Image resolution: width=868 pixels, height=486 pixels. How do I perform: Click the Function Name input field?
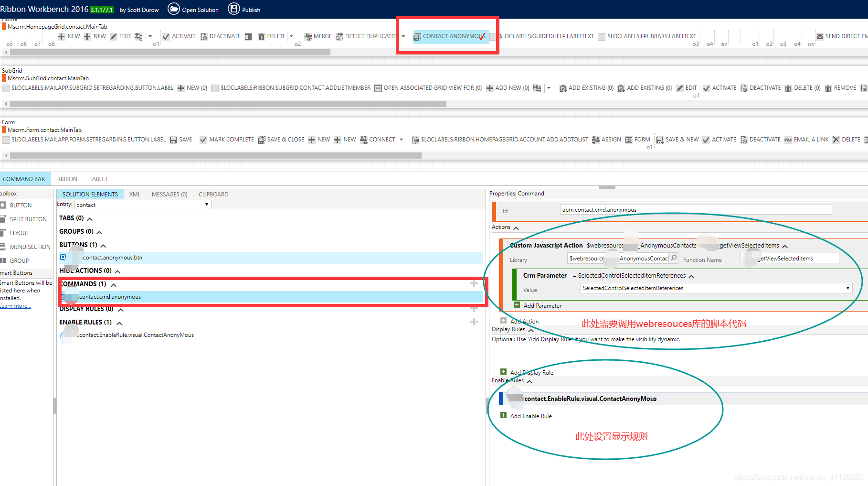pyautogui.click(x=790, y=259)
